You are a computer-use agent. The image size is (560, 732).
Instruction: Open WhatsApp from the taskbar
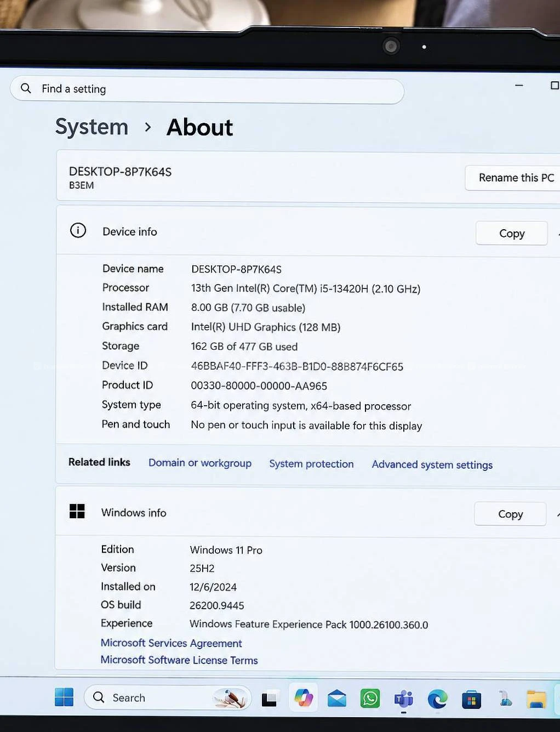[x=370, y=699]
